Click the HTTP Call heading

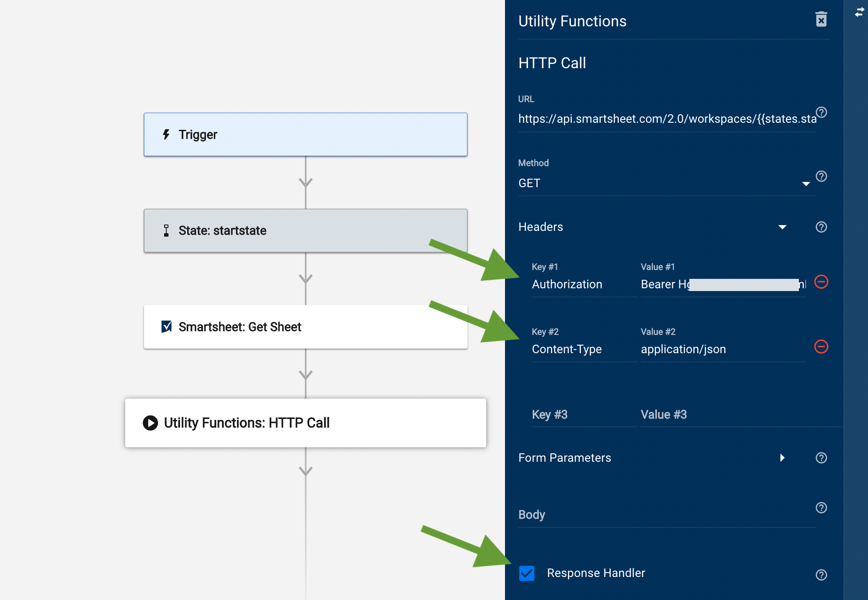tap(552, 63)
